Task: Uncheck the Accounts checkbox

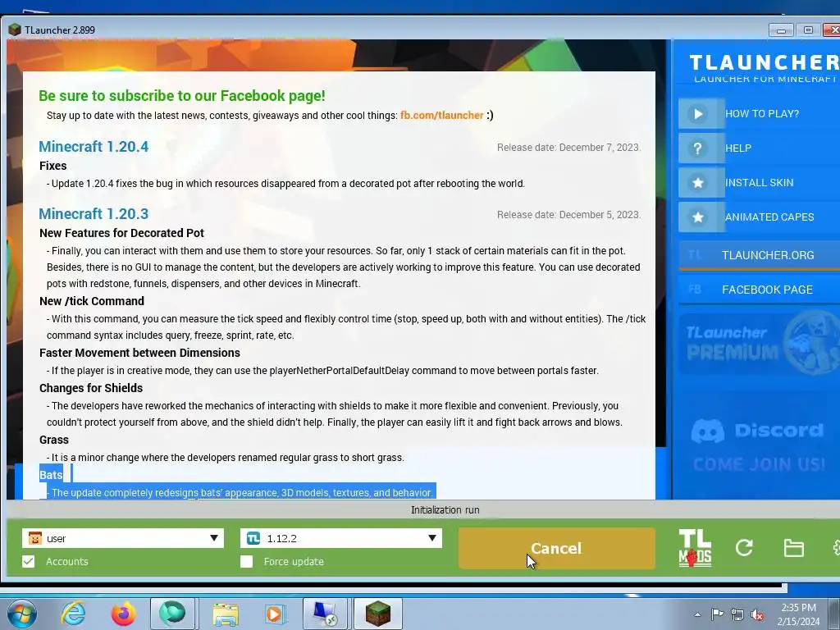Action: pyautogui.click(x=29, y=561)
